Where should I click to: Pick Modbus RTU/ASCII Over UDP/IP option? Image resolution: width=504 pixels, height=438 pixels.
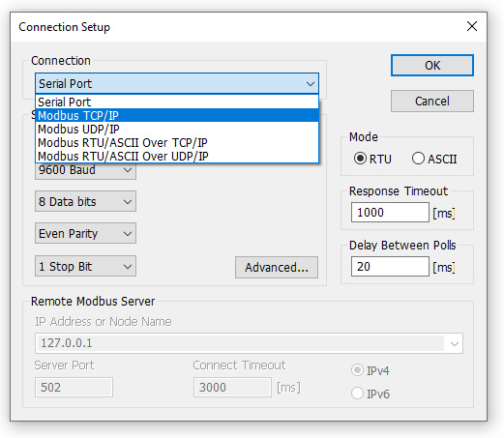pos(177,156)
